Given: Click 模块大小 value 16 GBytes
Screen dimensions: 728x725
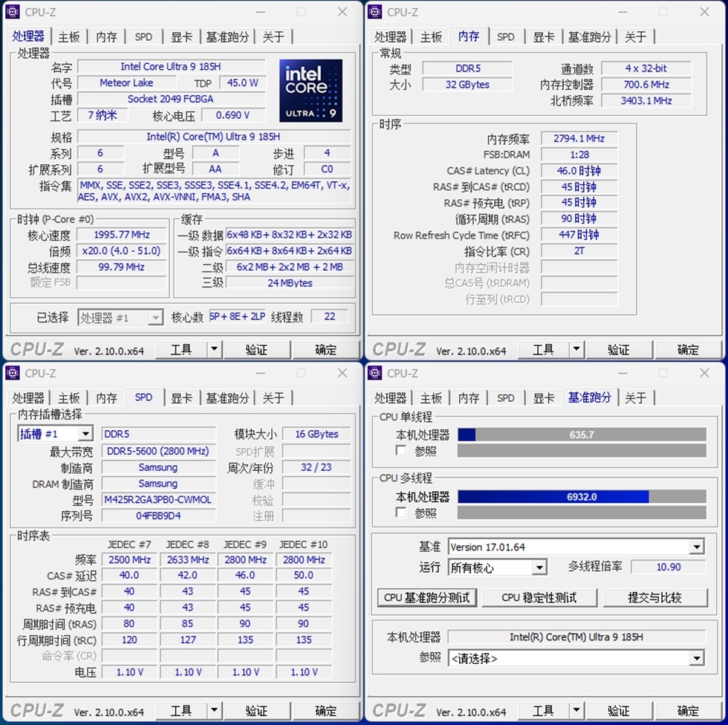Looking at the screenshot, I should (316, 434).
